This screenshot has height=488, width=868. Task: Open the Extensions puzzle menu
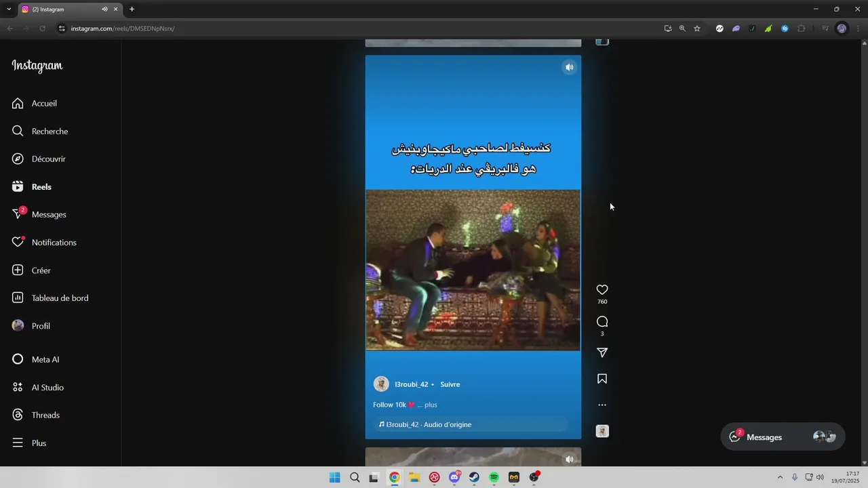click(x=802, y=28)
